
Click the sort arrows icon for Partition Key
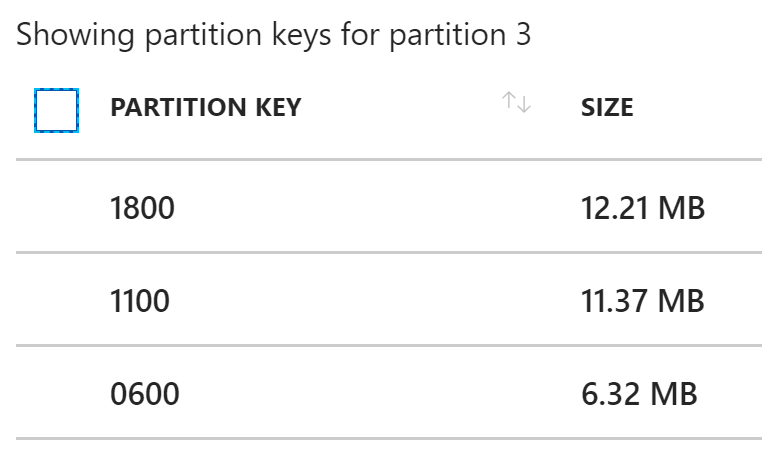click(516, 102)
